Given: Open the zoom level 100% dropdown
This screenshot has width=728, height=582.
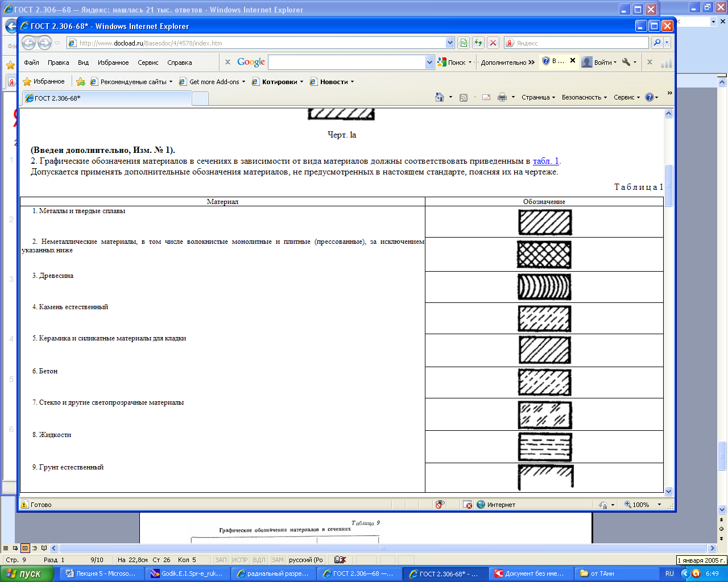Looking at the screenshot, I should point(660,505).
